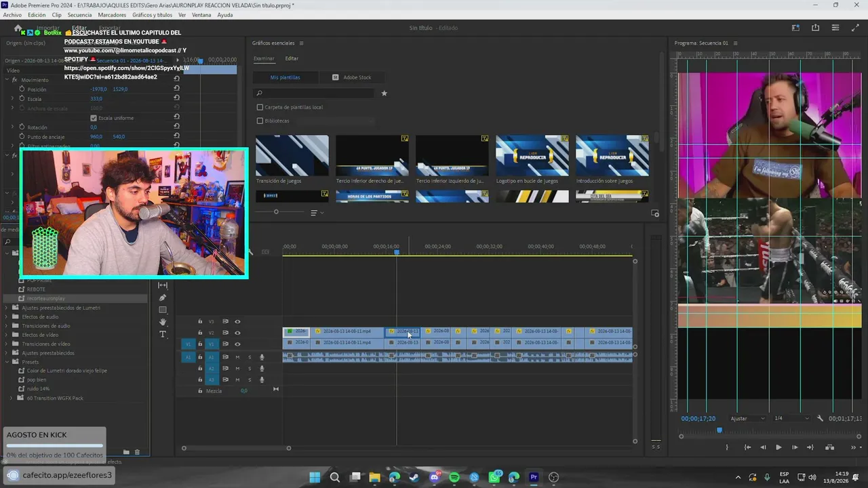Toggle Rotación animation stopwatch
Screen dimensions: 868x488
point(22,127)
